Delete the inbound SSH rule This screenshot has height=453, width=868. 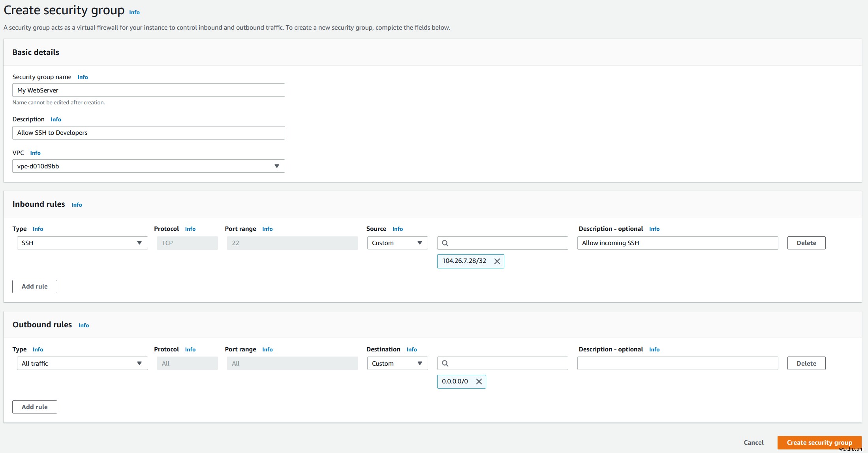806,243
